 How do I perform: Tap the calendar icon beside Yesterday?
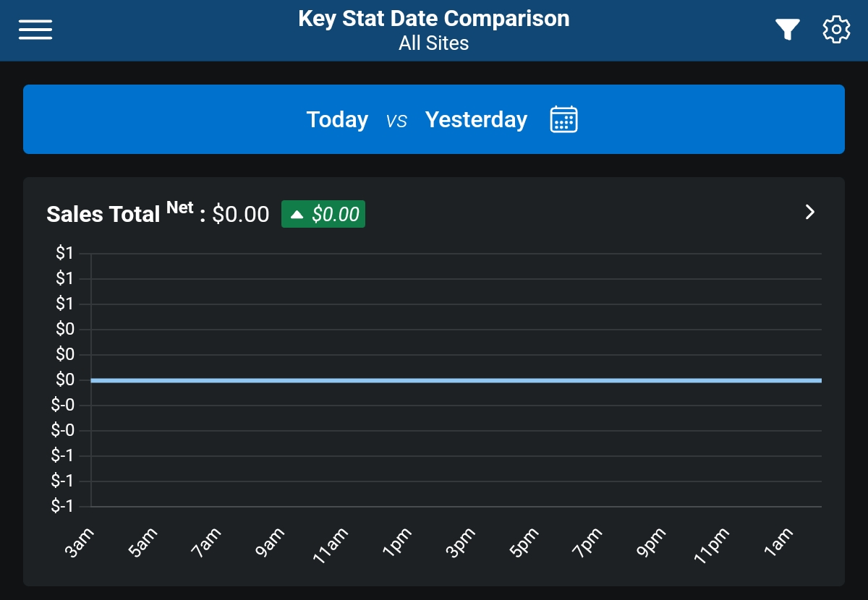pos(563,119)
